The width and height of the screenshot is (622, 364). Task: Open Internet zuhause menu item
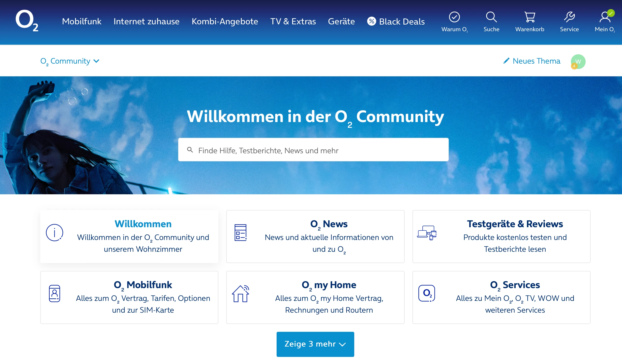(x=146, y=21)
